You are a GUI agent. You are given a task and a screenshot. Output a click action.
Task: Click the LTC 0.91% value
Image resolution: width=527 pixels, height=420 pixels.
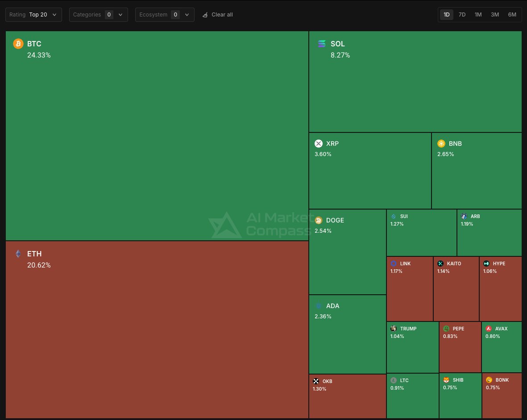pyautogui.click(x=397, y=388)
